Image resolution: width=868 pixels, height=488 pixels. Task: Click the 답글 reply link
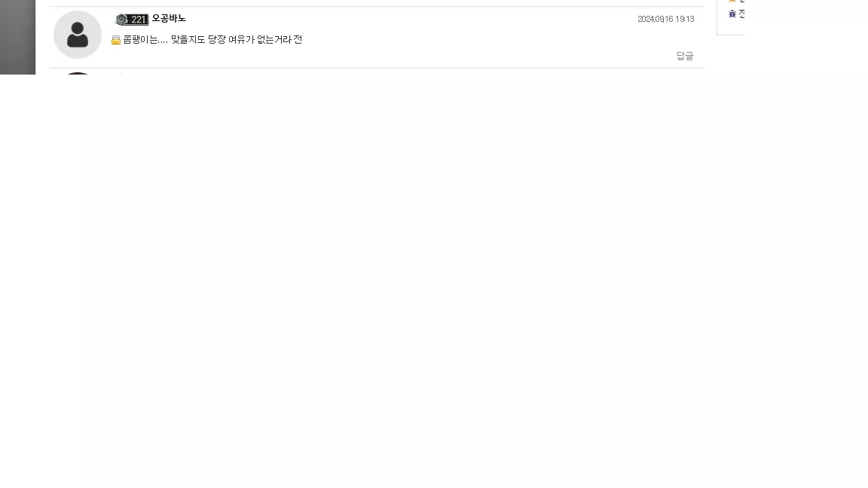685,56
